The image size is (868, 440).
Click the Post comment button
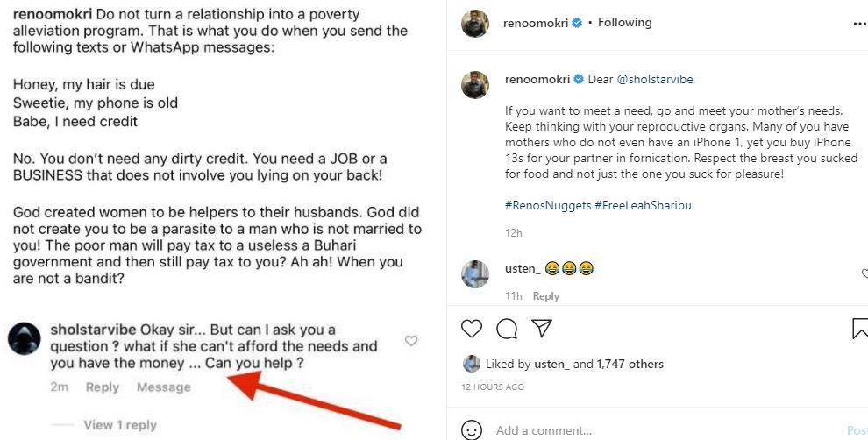[857, 430]
